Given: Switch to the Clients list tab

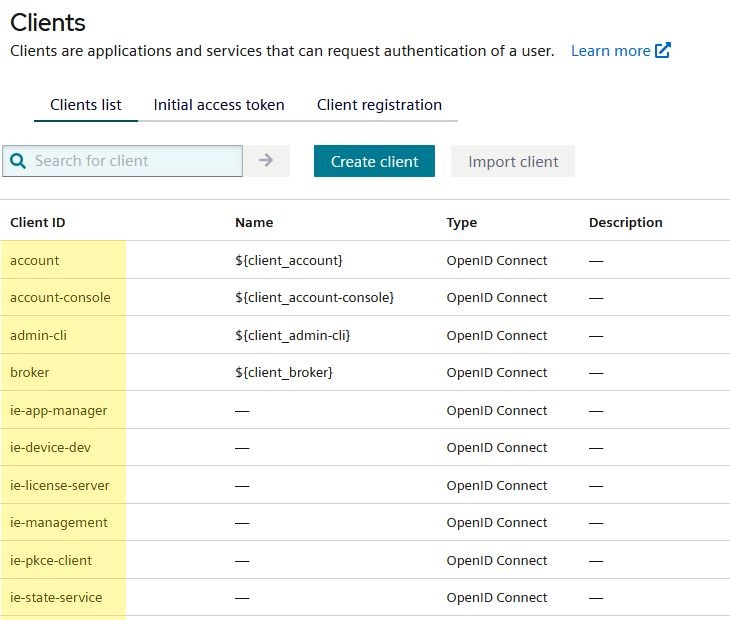Looking at the screenshot, I should pos(86,105).
